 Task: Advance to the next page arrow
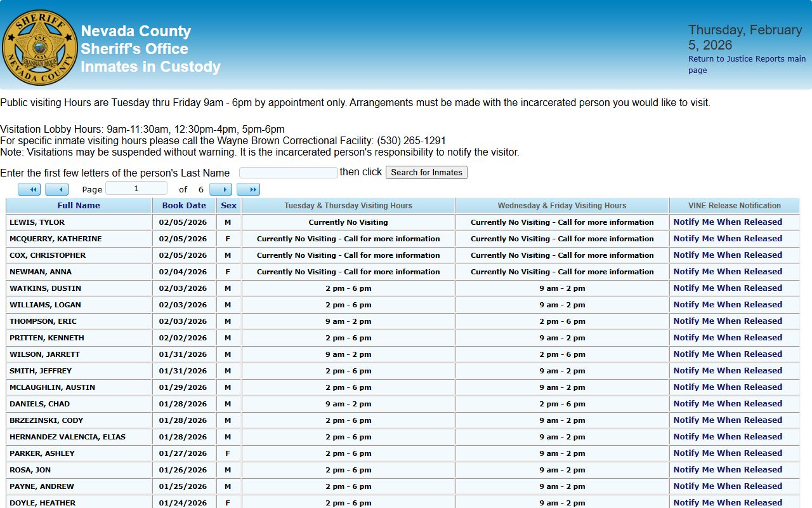(221, 189)
